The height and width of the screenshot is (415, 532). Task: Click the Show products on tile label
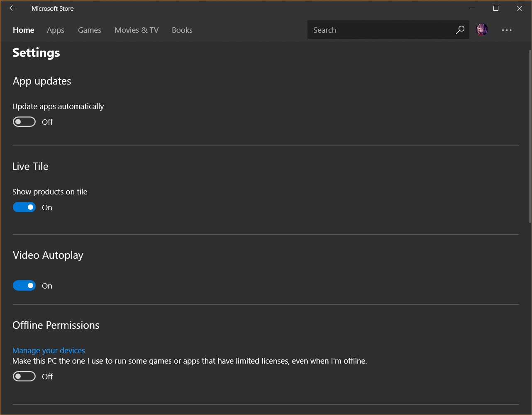[50, 192]
